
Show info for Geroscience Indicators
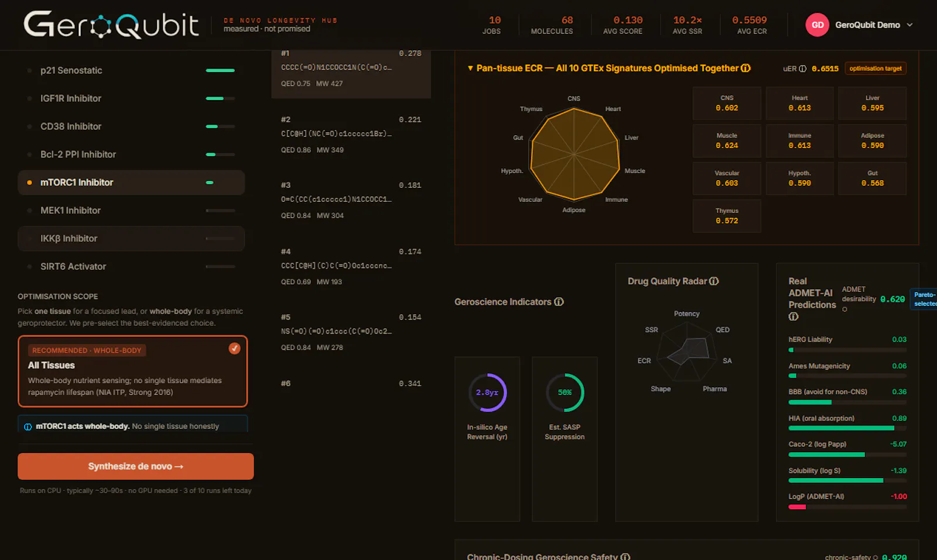(559, 302)
